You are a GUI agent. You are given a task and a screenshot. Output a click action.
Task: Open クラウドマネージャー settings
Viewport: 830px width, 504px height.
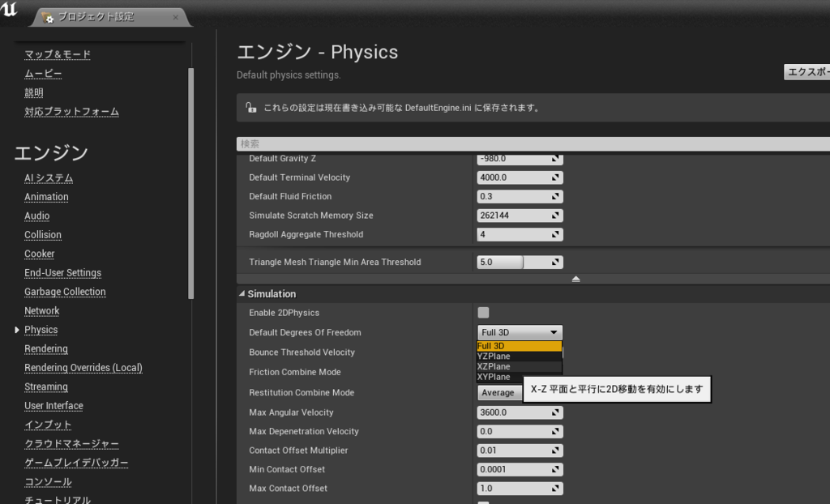click(x=72, y=444)
